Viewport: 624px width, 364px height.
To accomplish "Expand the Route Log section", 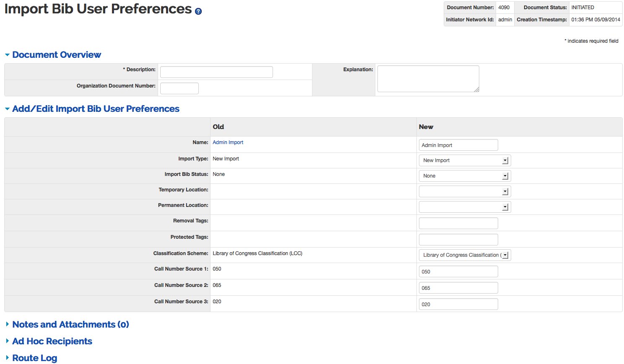I will (x=32, y=358).
